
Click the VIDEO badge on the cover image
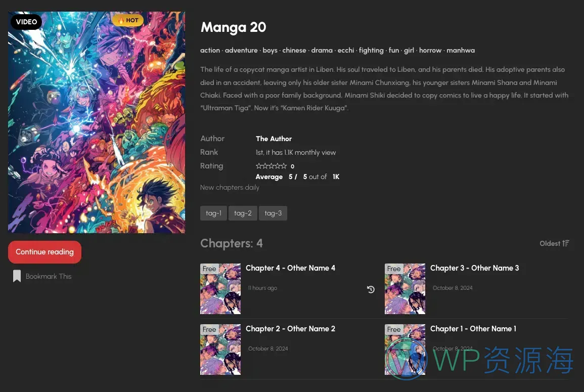click(26, 22)
